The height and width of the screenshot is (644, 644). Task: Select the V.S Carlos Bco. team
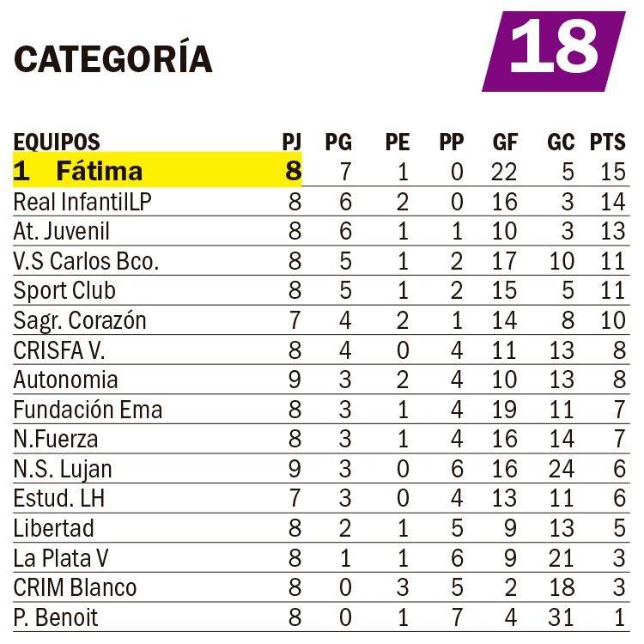pyautogui.click(x=87, y=261)
